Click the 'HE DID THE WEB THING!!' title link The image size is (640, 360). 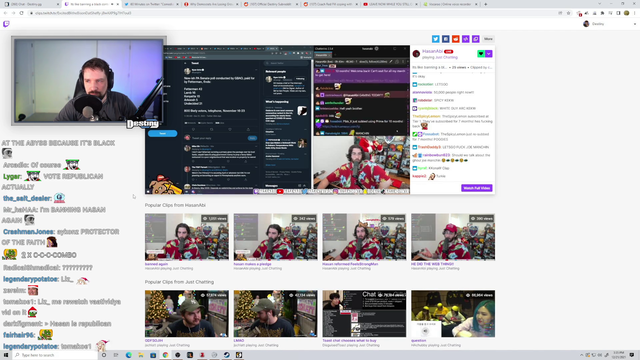(x=432, y=264)
